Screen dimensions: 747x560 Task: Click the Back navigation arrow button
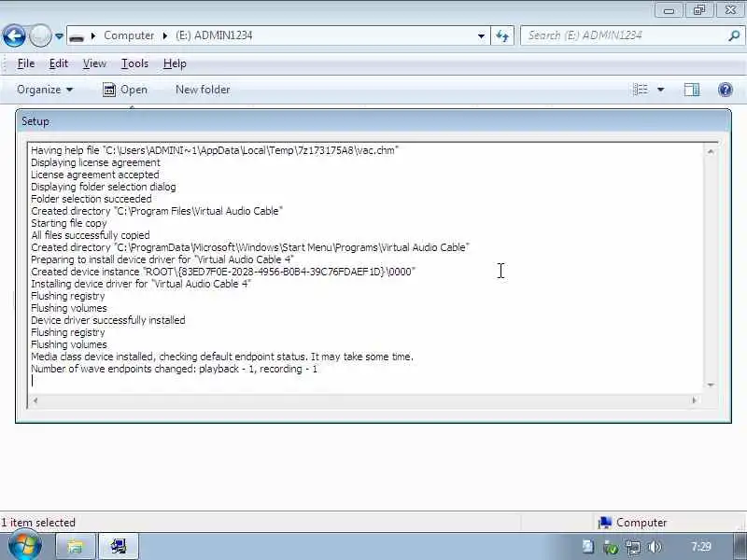point(14,35)
